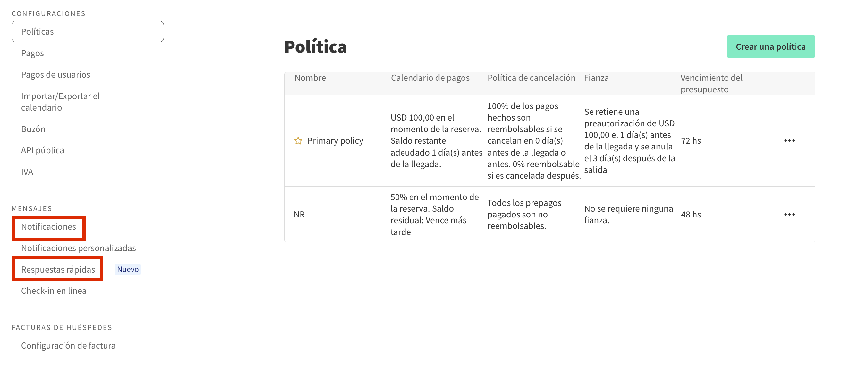Click the star icon beside Primary policy
The image size is (868, 372).
point(298,141)
